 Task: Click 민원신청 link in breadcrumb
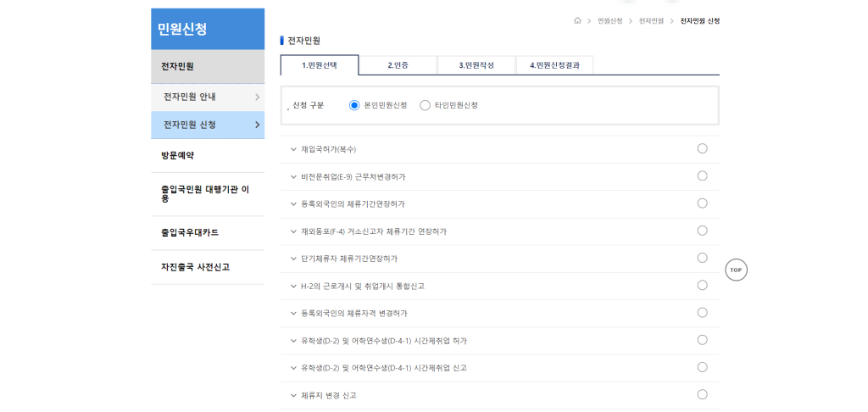coord(609,20)
